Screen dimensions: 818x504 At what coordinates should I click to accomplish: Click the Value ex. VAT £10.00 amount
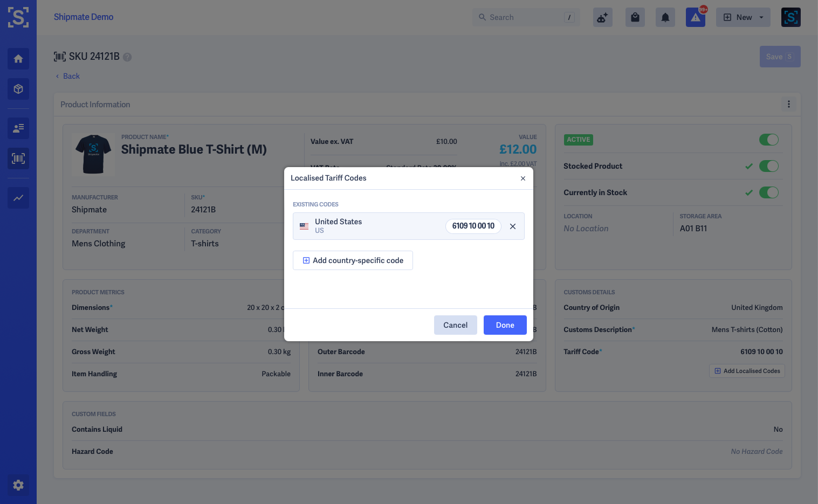coord(446,142)
